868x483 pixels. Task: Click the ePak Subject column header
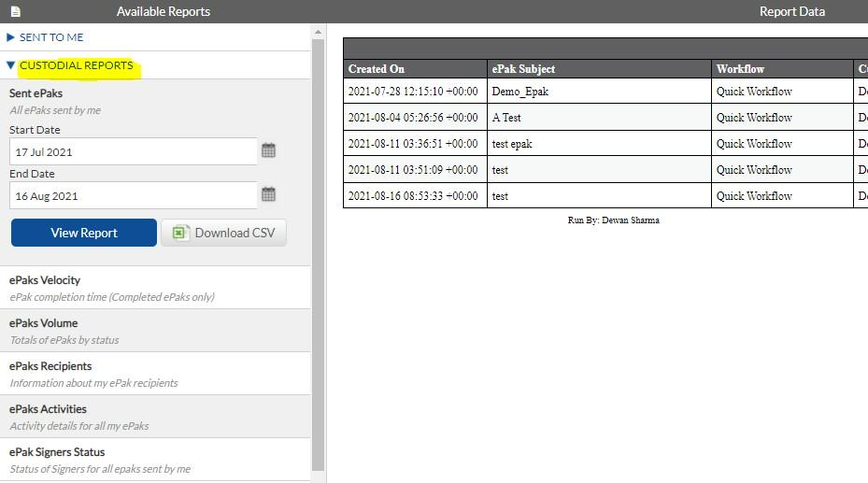(599, 68)
